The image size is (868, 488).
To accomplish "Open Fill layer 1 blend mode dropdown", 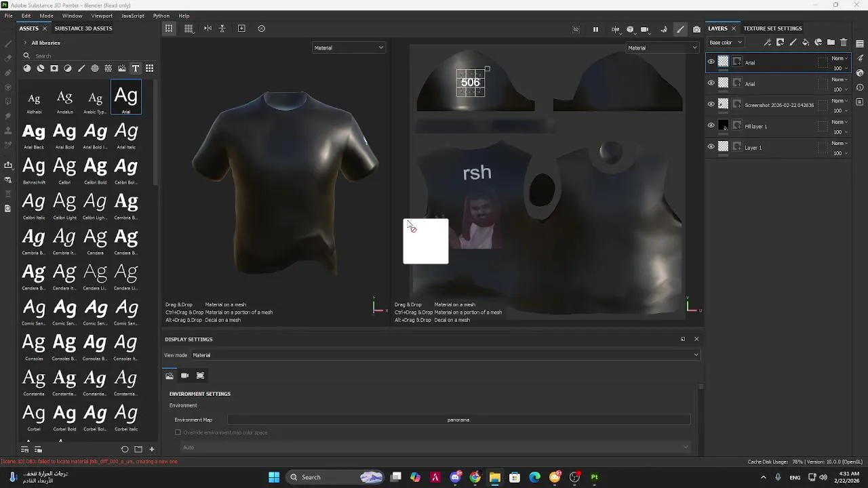I will pos(840,122).
